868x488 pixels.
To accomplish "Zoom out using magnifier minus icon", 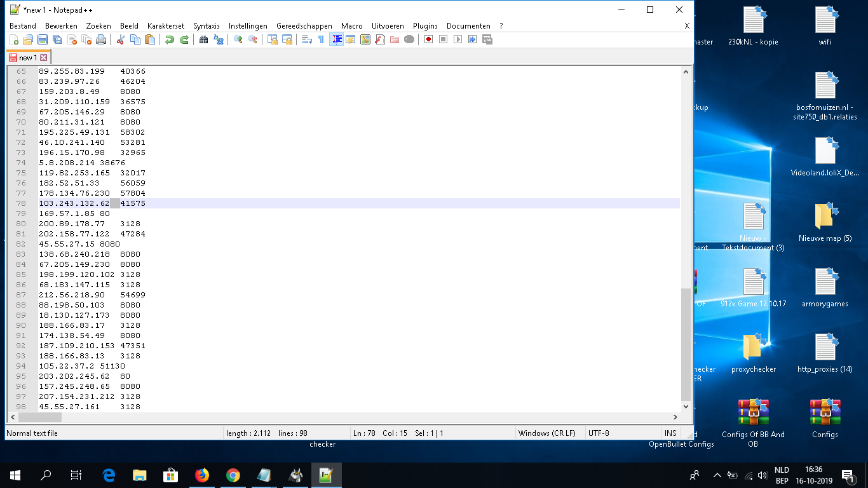I will 252,39.
